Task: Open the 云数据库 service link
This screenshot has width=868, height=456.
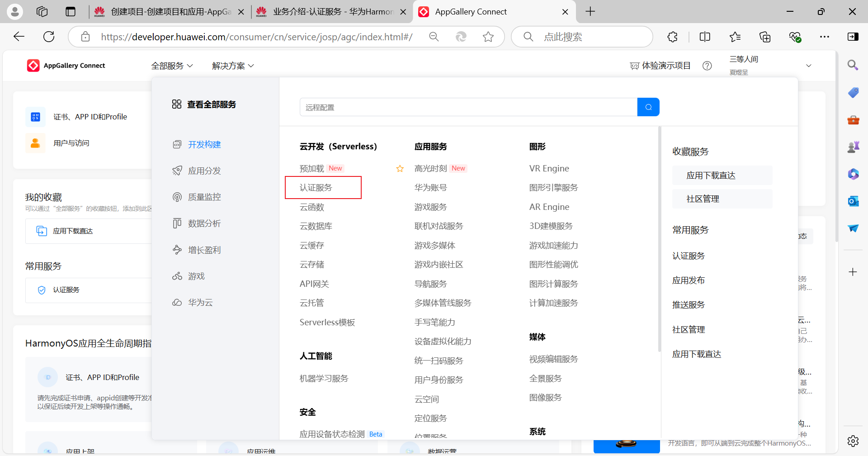Action: pyautogui.click(x=316, y=226)
